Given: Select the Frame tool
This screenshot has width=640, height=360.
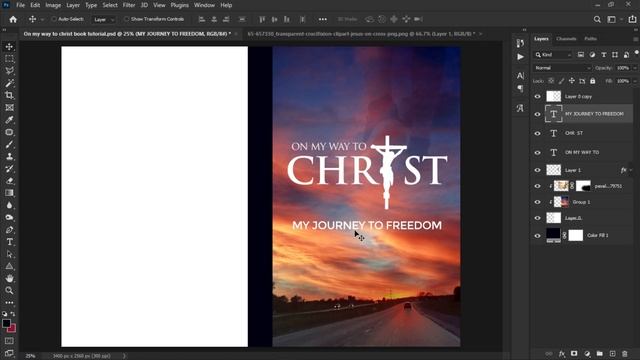Looking at the screenshot, I should (x=9, y=108).
